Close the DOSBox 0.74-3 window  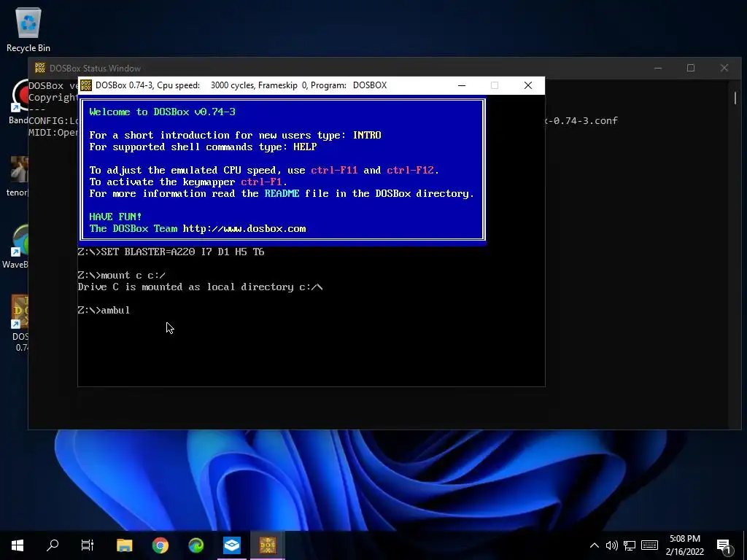click(x=528, y=85)
